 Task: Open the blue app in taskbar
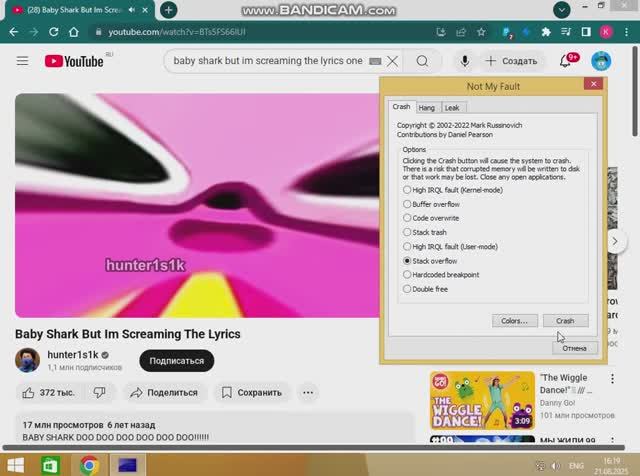(127, 465)
